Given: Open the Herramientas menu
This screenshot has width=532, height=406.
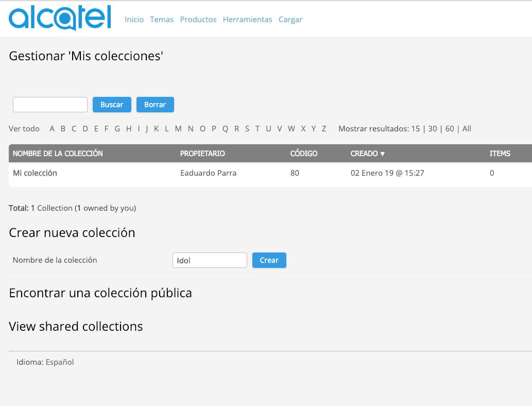Looking at the screenshot, I should (x=247, y=20).
